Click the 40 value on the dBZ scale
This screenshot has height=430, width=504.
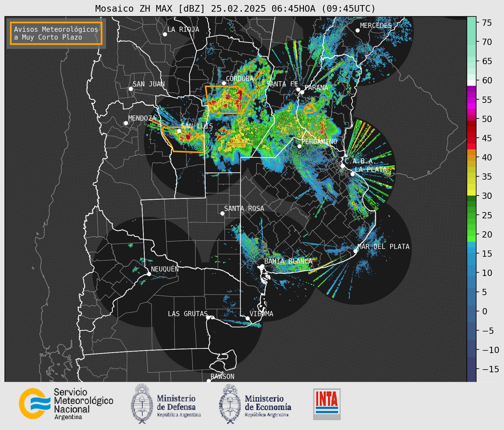point(487,157)
